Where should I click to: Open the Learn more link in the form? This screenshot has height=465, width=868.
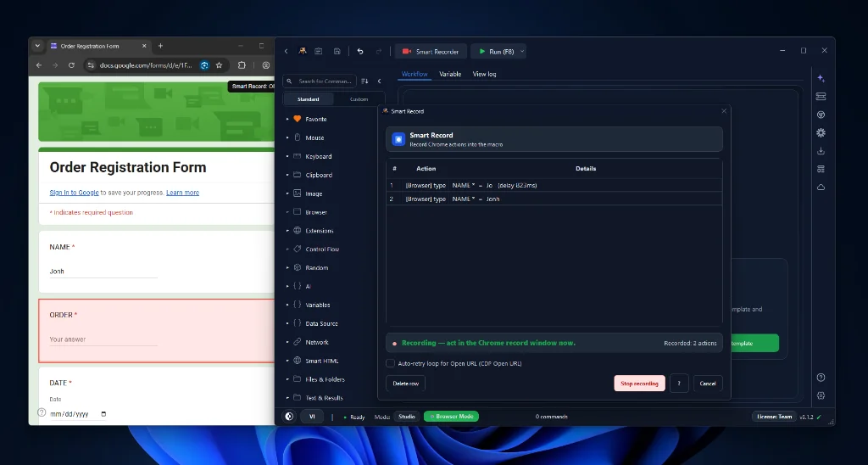tap(183, 193)
